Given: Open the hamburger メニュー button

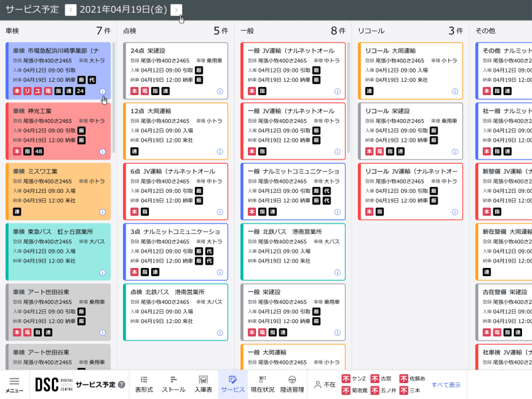Looking at the screenshot, I should 14,384.
